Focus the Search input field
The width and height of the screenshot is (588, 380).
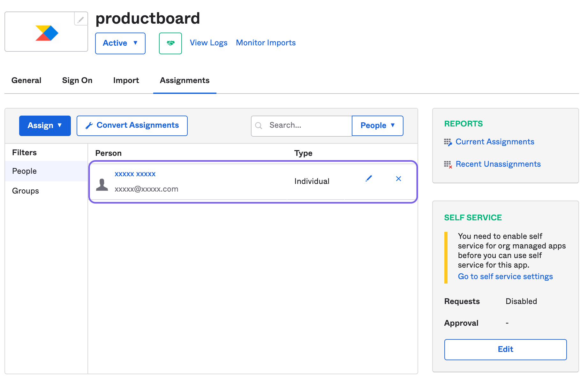pyautogui.click(x=302, y=126)
